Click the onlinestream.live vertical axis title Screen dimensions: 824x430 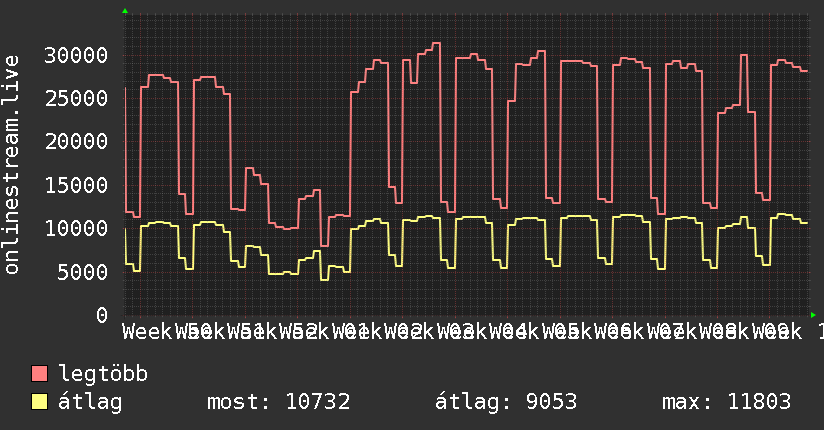point(11,165)
